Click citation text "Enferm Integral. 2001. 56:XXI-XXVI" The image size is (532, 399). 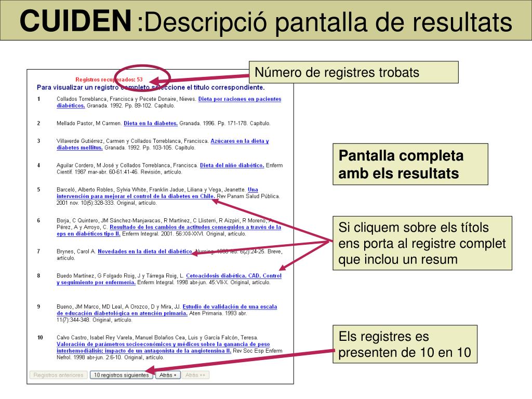163,234
